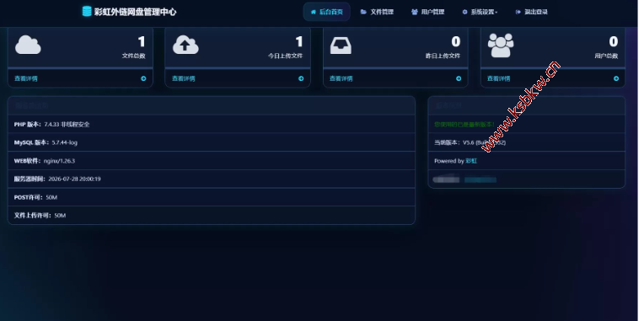This screenshot has height=321, width=644.
Task: Click the logout icon beside 退出登录
Action: (x=518, y=12)
